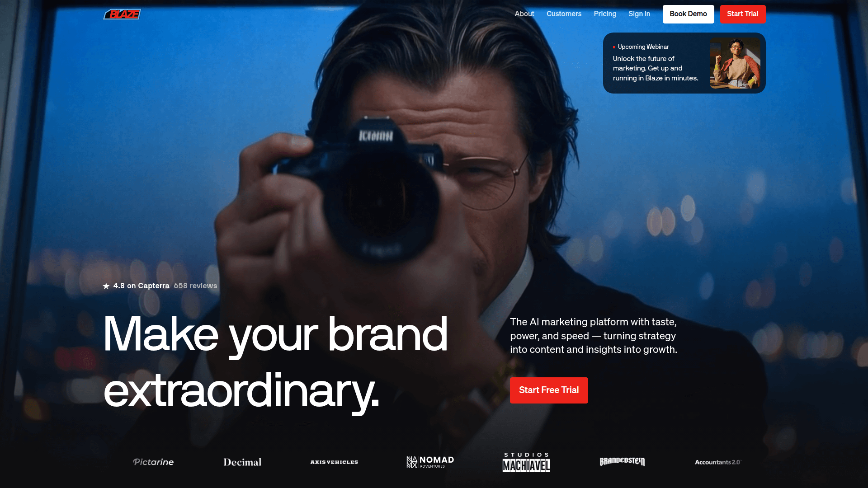Click the Brandedstein logo
The width and height of the screenshot is (868, 488).
click(x=623, y=461)
